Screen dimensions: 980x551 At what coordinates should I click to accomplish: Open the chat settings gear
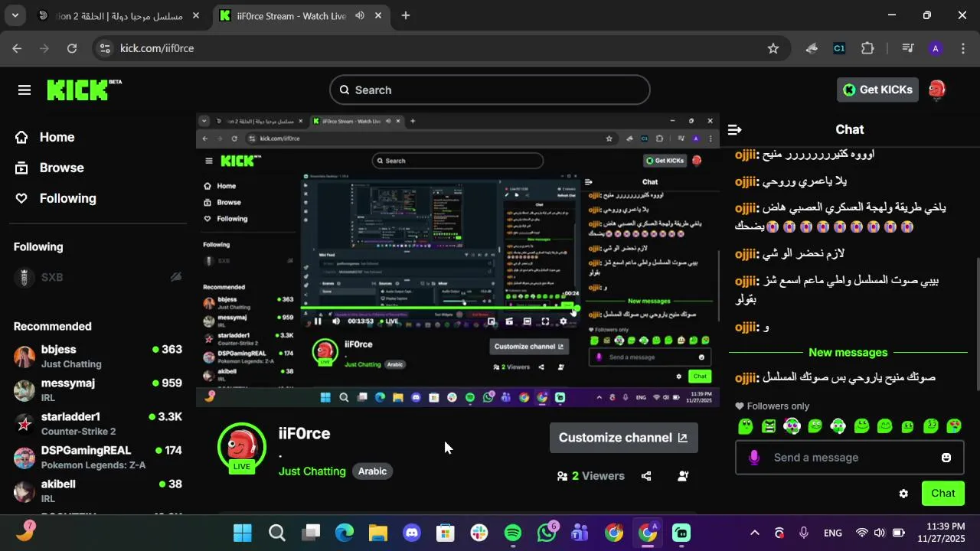tap(903, 494)
